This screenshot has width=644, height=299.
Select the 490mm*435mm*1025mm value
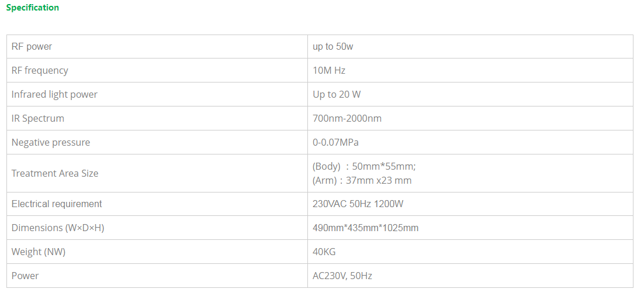tap(365, 228)
